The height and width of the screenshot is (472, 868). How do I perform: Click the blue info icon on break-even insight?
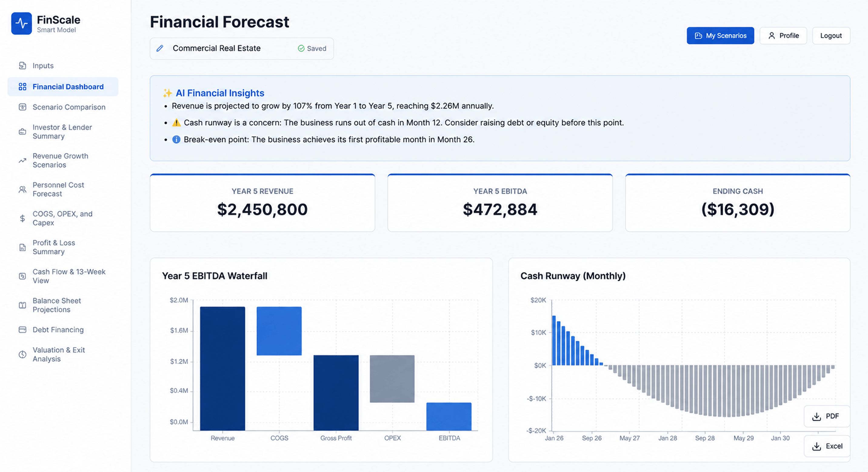pos(176,139)
